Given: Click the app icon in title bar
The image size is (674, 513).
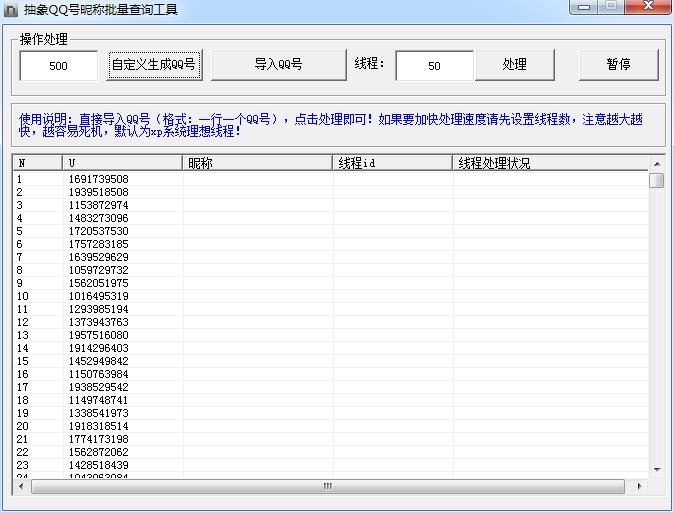Looking at the screenshot, I should coord(12,9).
